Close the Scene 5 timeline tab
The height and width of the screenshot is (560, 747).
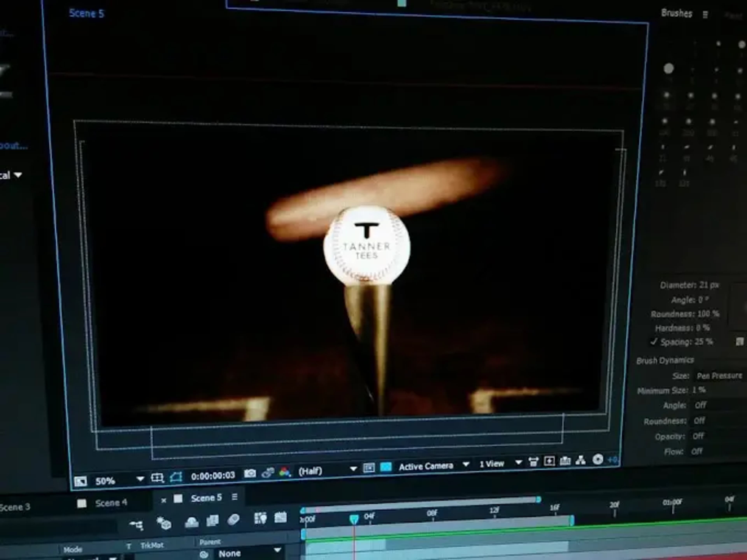coord(163,500)
